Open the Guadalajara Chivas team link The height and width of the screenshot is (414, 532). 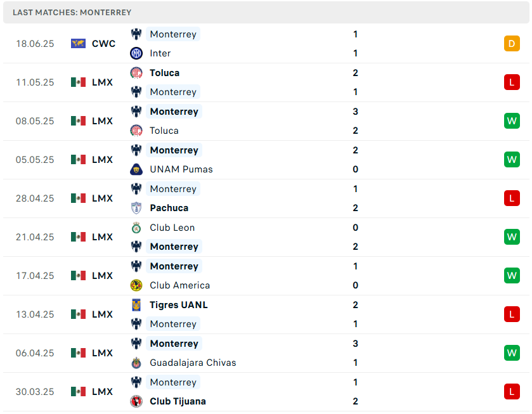coord(193,363)
